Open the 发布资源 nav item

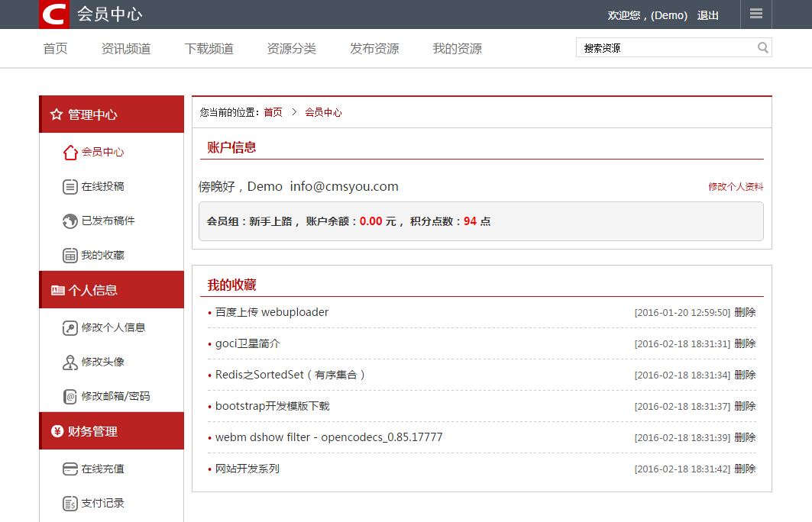(374, 49)
